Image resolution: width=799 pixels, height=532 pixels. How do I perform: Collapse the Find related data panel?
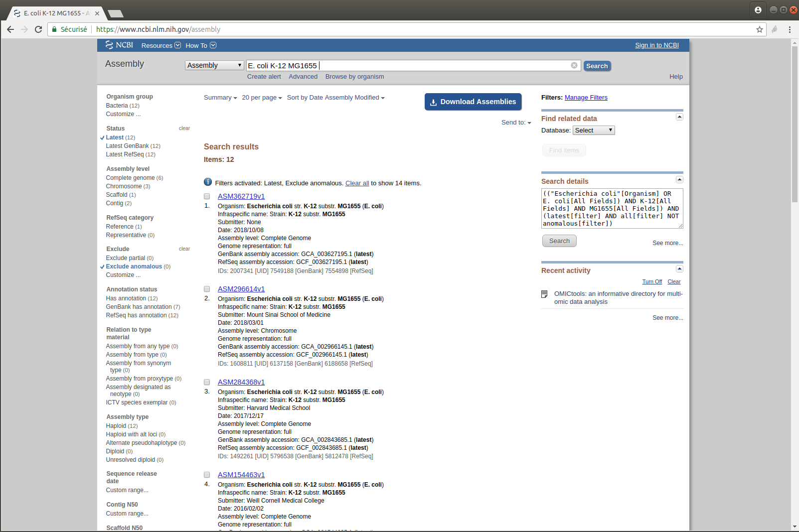[679, 117]
